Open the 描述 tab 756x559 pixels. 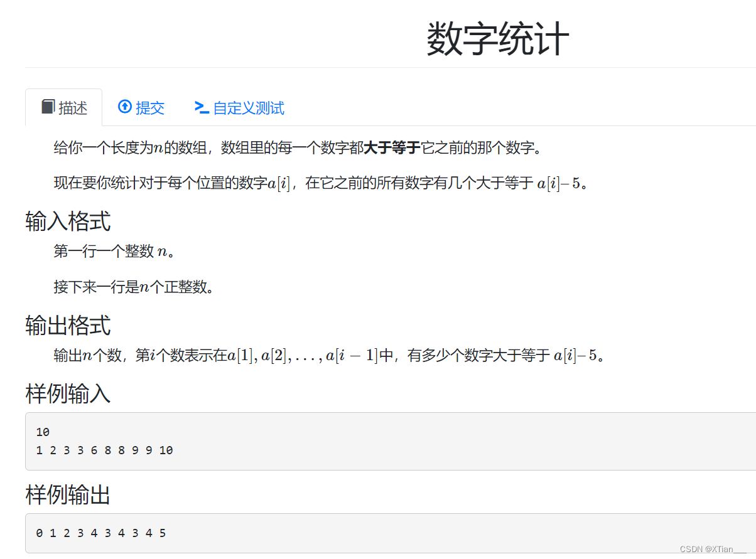pyautogui.click(x=63, y=107)
